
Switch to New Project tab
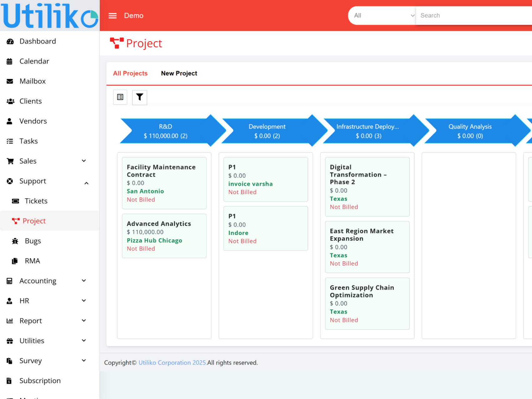(179, 74)
